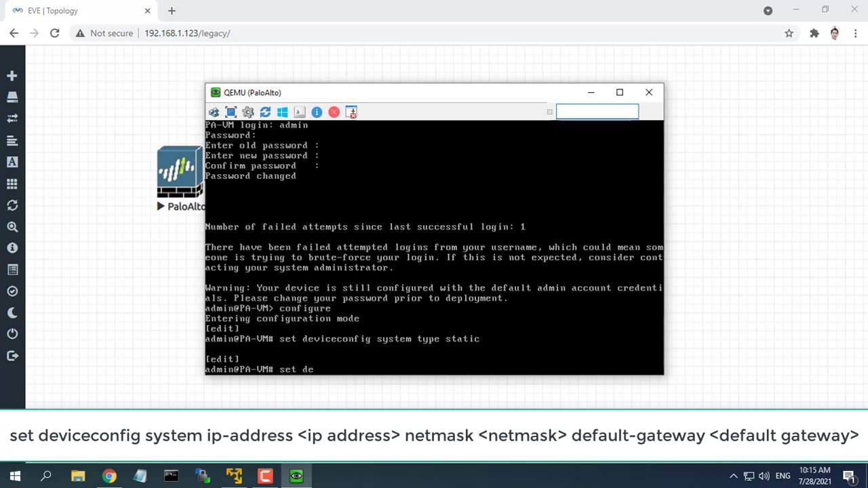Click the refresh screen icon in QEMU toolbar
This screenshot has width=868, height=488.
click(265, 112)
